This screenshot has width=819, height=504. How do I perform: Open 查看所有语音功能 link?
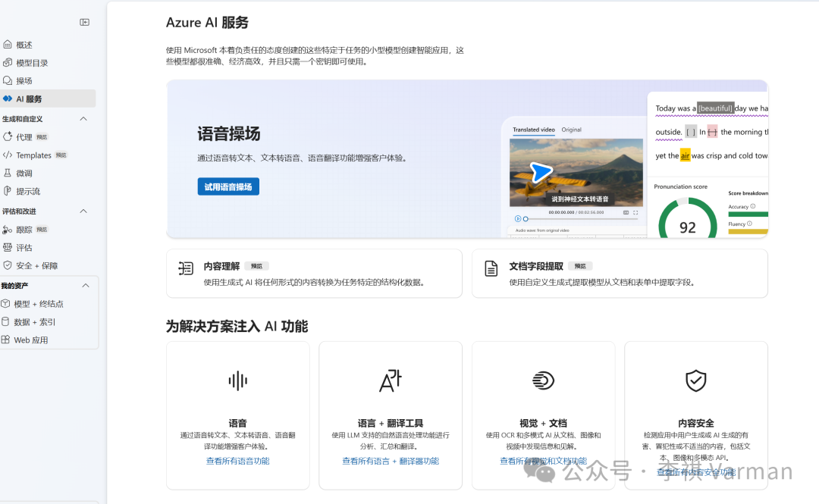237,461
